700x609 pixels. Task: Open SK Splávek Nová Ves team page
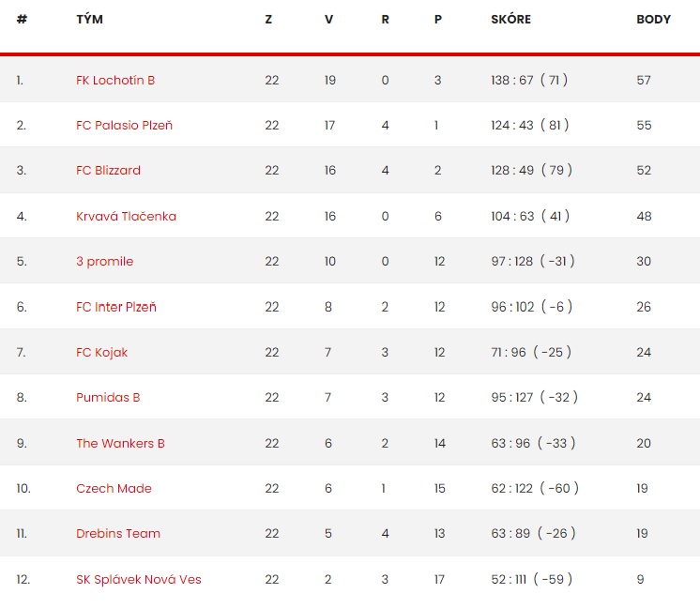pos(138,580)
